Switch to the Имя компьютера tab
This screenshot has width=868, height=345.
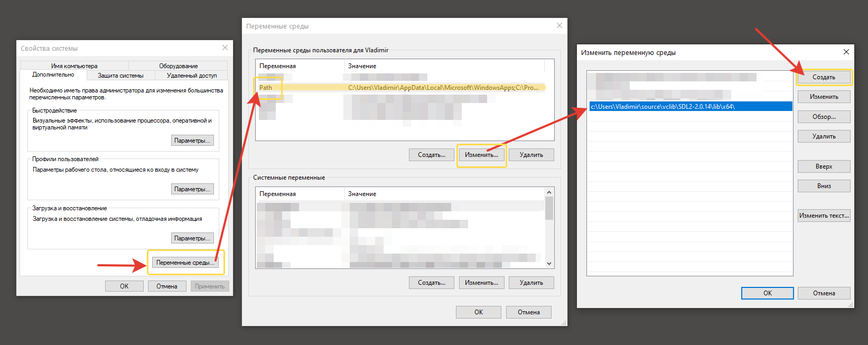tap(74, 66)
